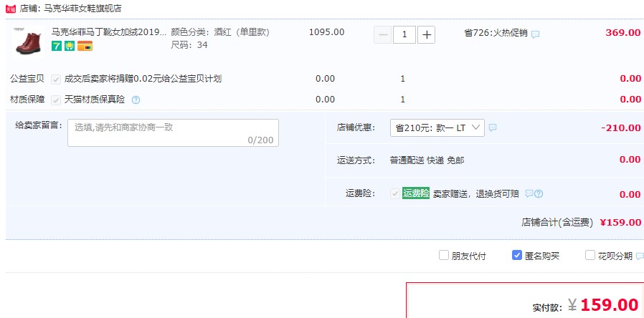Toggle the 运费险 checkbox

395,193
